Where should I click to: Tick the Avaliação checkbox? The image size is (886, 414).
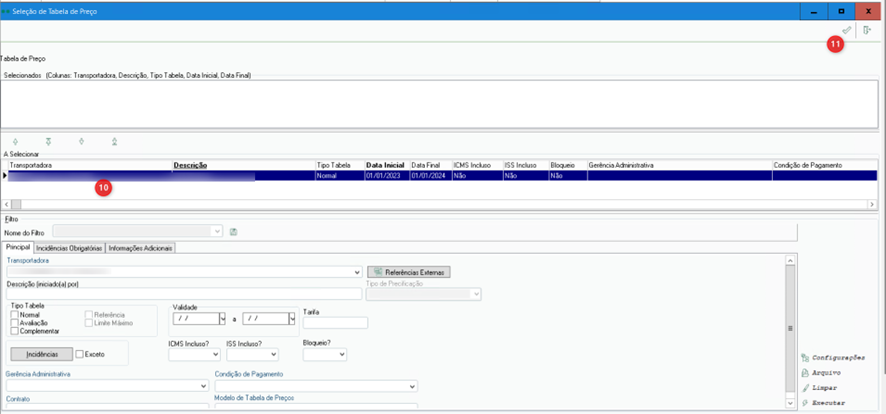15,323
